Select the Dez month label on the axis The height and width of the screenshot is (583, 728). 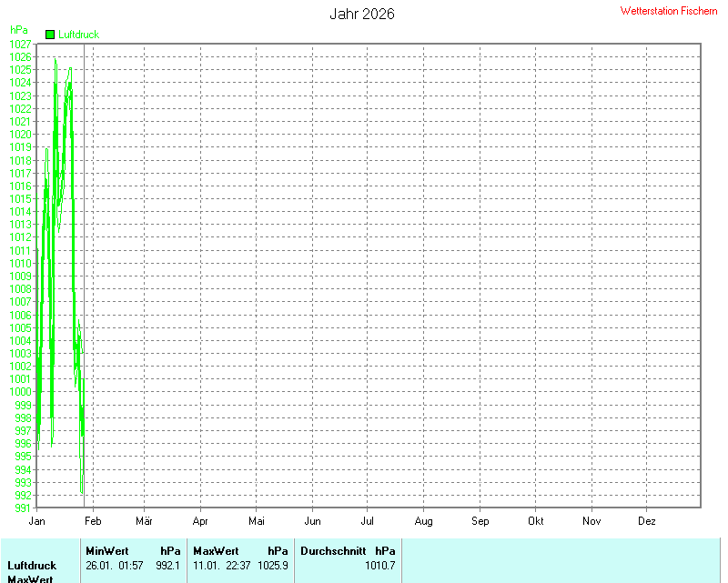click(647, 521)
